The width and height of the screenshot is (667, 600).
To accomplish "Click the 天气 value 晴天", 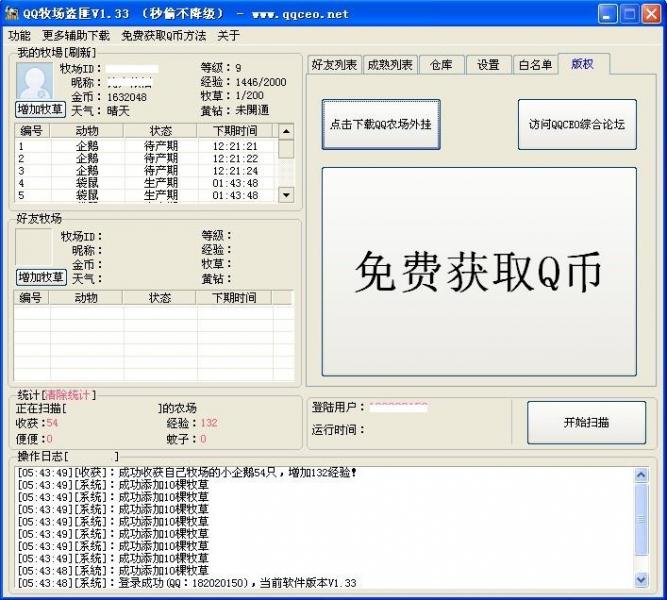I will pos(118,111).
